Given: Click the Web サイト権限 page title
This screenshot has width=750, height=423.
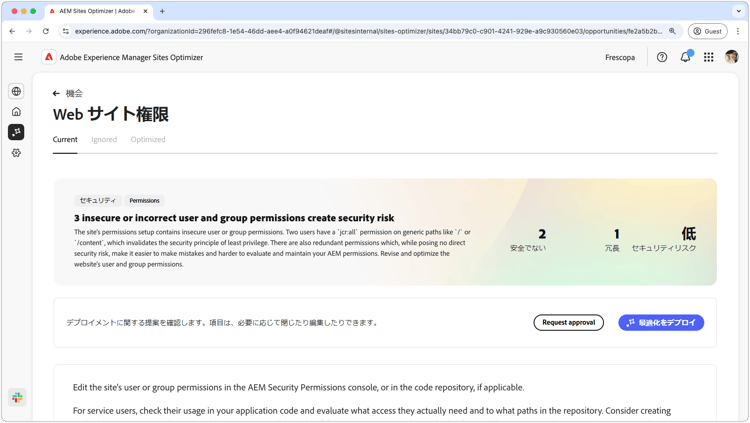Looking at the screenshot, I should click(x=110, y=114).
